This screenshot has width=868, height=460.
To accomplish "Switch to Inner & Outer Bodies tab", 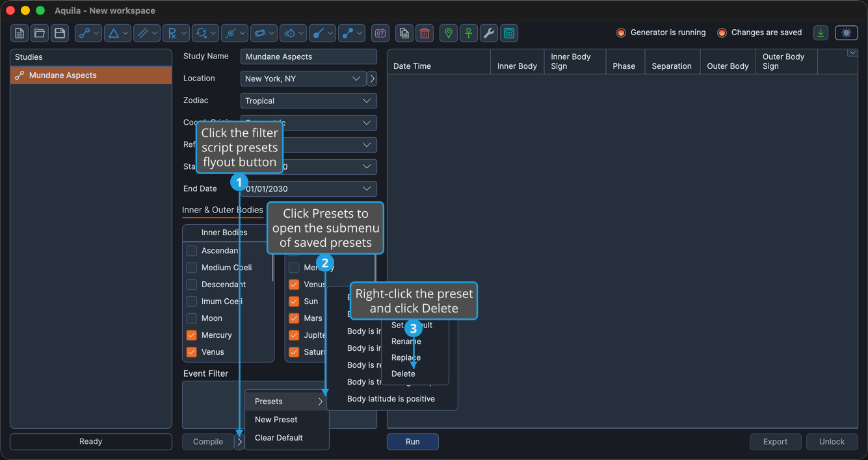I will [x=222, y=210].
